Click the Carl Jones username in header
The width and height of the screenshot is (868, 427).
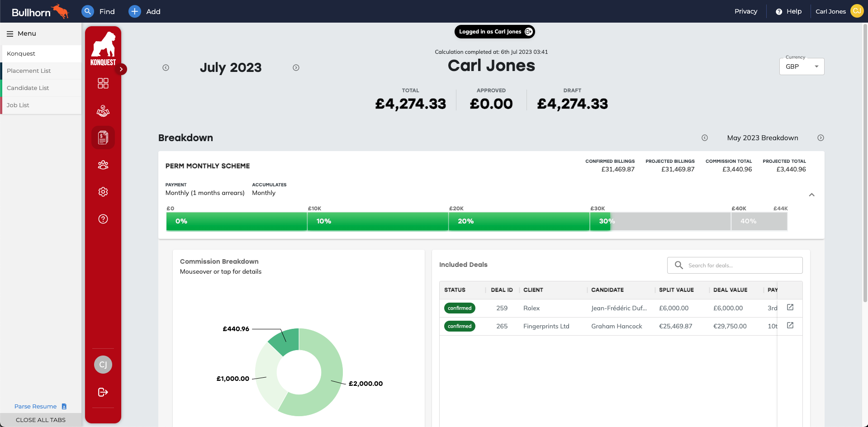point(830,11)
